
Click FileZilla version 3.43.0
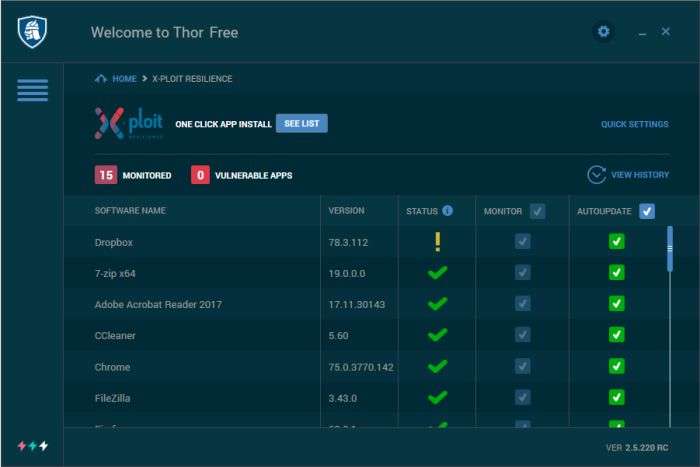tap(342, 398)
